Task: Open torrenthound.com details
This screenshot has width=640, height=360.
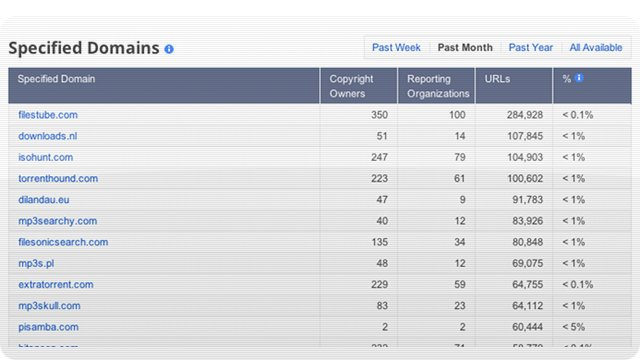Action: tap(58, 178)
